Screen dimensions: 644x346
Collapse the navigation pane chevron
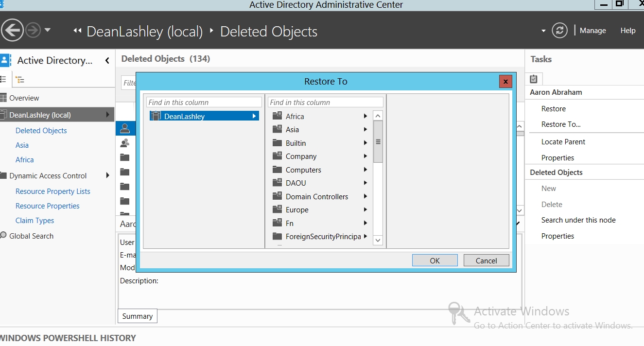[107, 60]
